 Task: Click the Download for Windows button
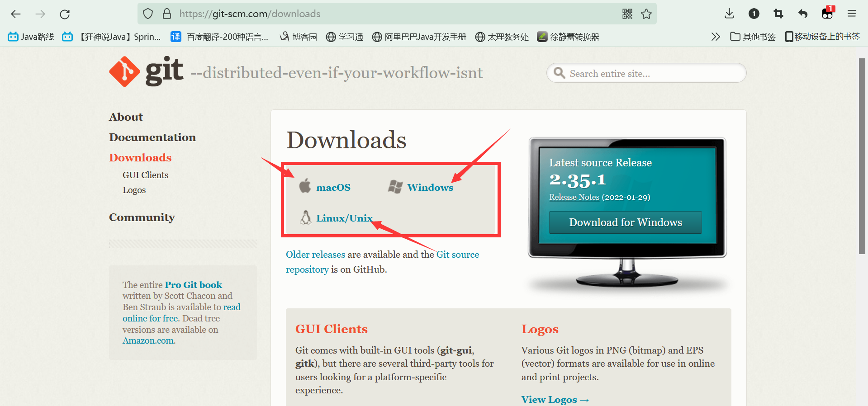coord(625,222)
